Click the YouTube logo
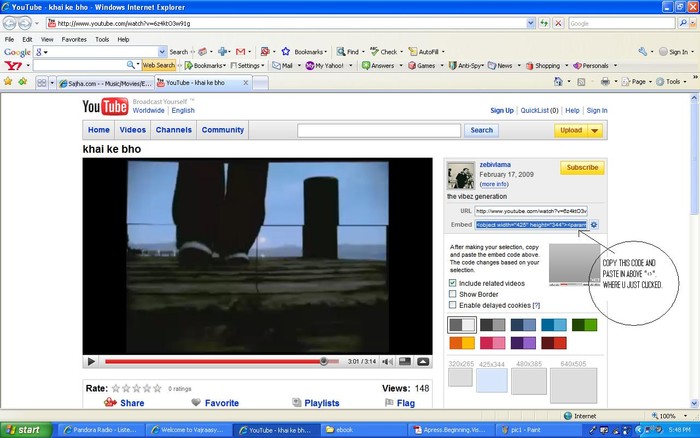 pyautogui.click(x=103, y=108)
